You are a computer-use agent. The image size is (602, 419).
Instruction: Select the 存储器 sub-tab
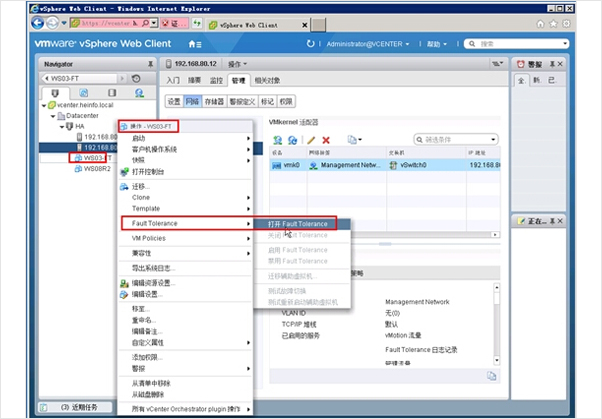coord(214,101)
